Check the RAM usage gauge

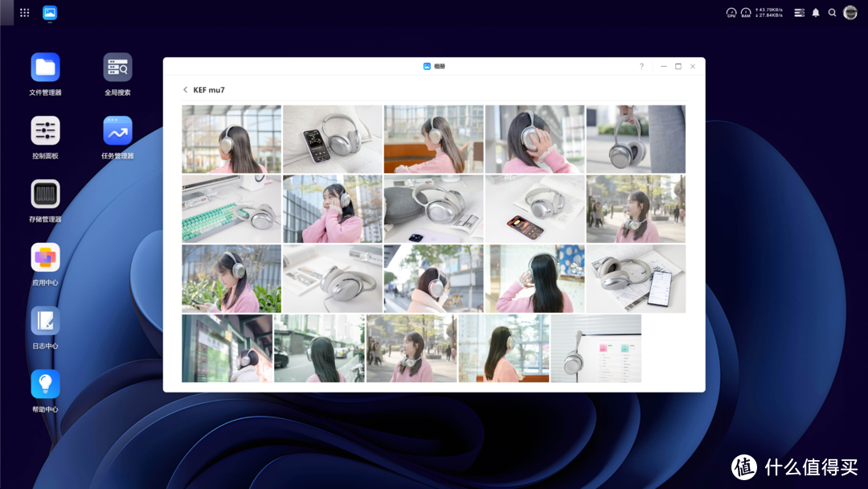[746, 13]
